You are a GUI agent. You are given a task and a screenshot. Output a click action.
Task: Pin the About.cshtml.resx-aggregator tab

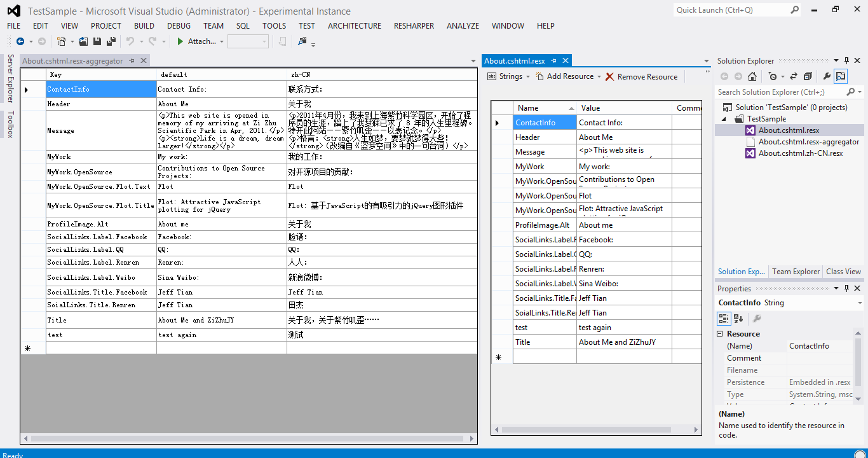[132, 61]
